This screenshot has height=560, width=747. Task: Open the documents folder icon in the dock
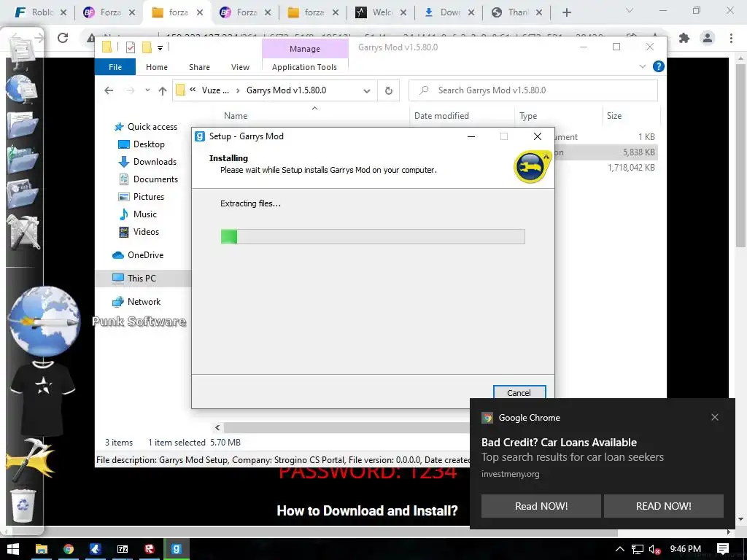point(23,124)
